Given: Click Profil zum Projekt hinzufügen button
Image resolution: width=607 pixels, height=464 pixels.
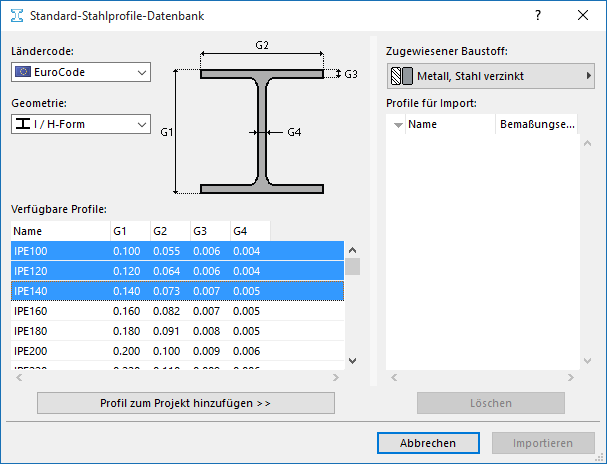Looking at the screenshot, I should [186, 403].
